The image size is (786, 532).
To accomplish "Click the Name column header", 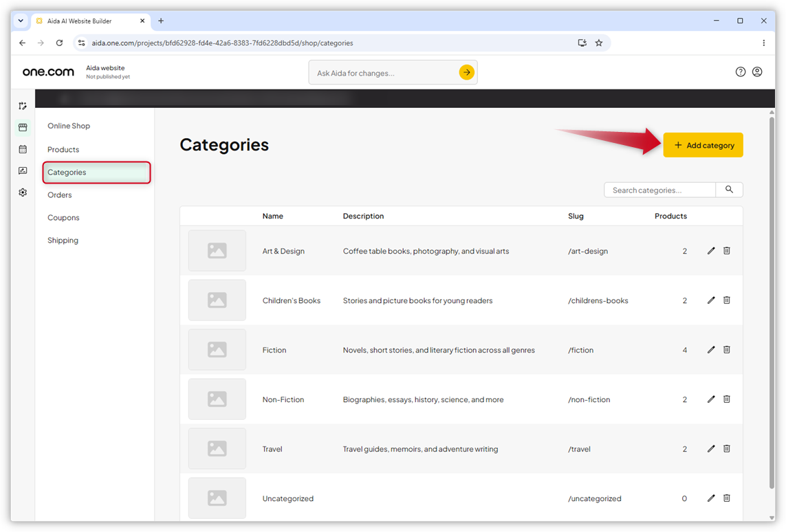I will (x=273, y=216).
